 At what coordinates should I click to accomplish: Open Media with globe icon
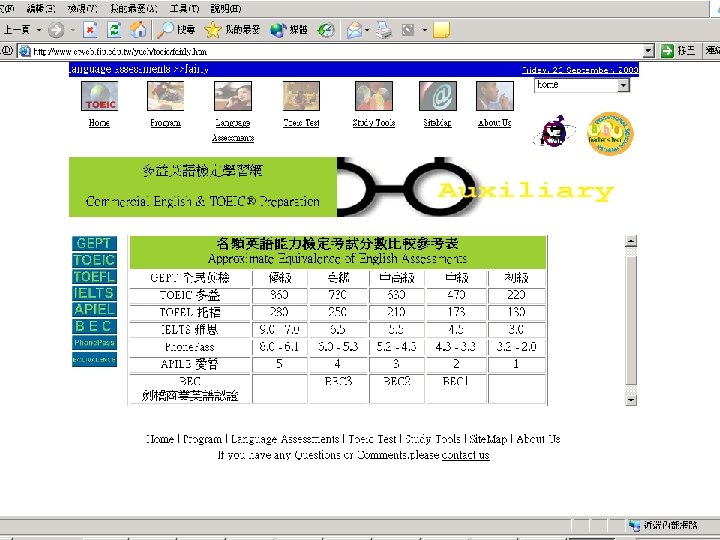289,30
